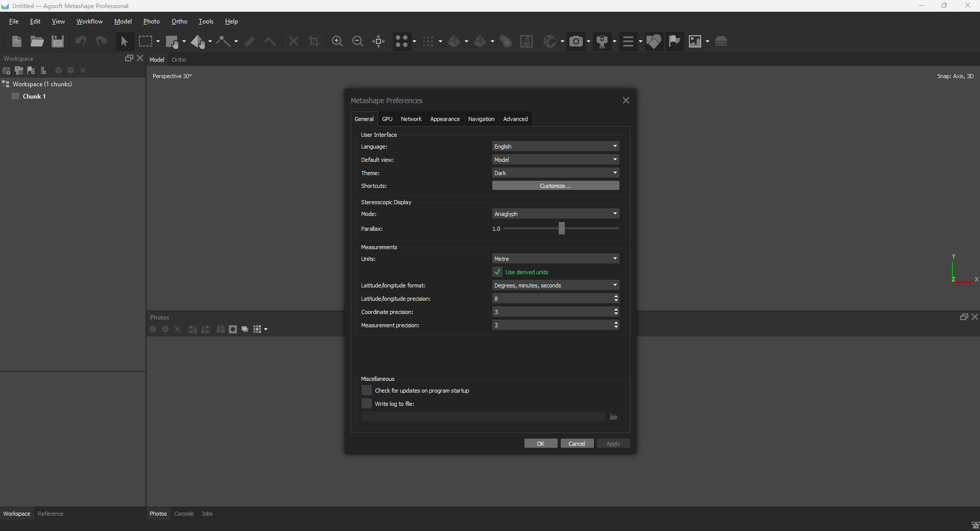Select the Workspace (1 chunks) tree root
The width and height of the screenshot is (980, 531).
pyautogui.click(x=42, y=84)
